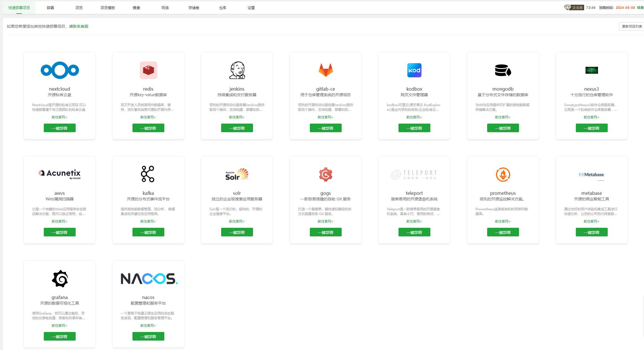Screen dimensions: 644x350
Task: Deploy jenkins with 一键部署
Action: click(x=237, y=128)
